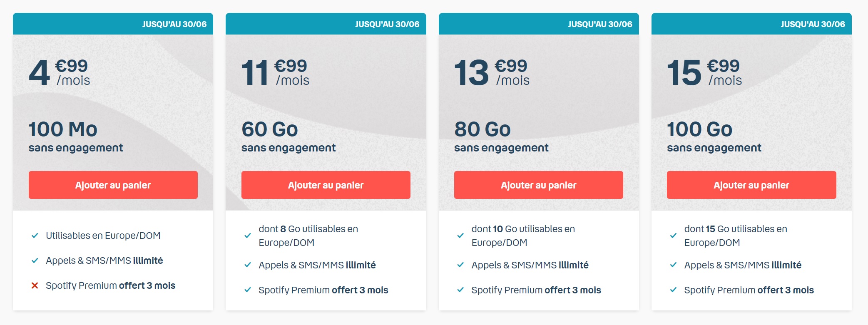The image size is (868, 325).
Task: Add the 15€99 100 Go plan to cart
Action: (751, 185)
